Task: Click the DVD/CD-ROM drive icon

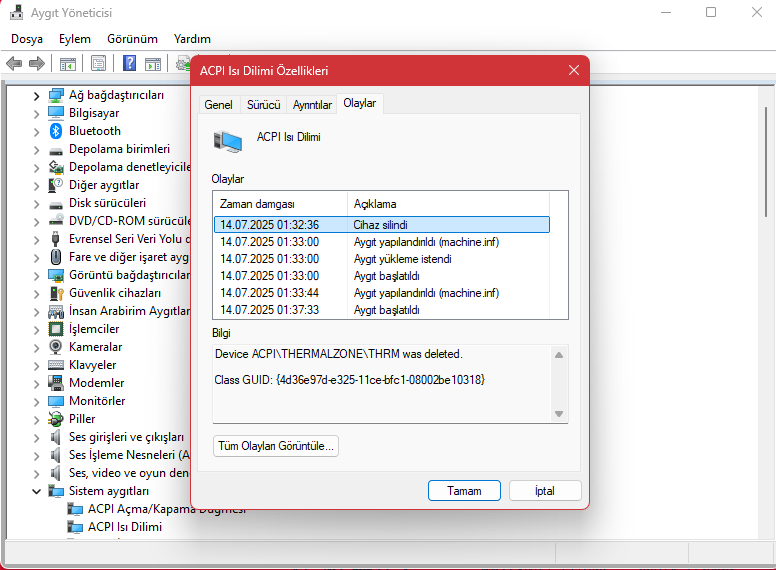Action: [x=56, y=220]
